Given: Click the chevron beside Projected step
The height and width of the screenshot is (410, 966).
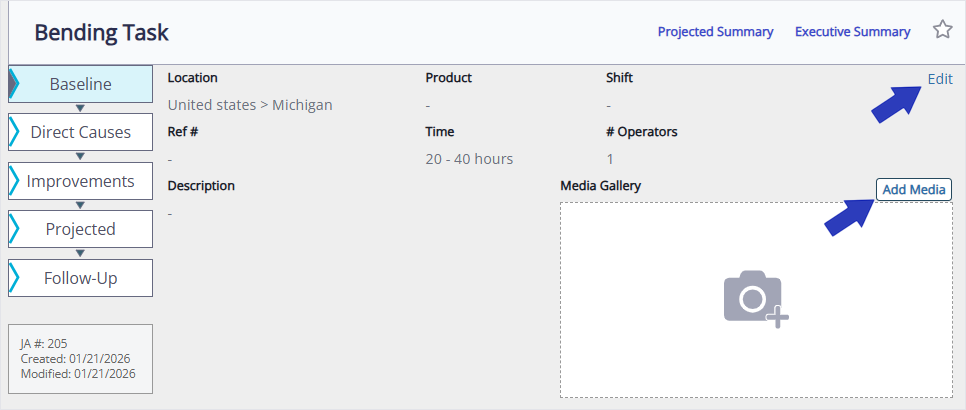Looking at the screenshot, I should [x=14, y=229].
